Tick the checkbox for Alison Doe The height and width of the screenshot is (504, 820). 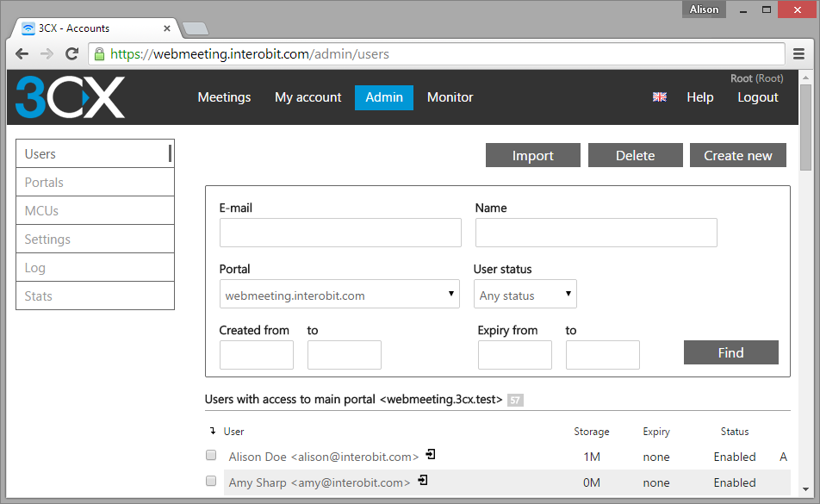[x=211, y=455]
